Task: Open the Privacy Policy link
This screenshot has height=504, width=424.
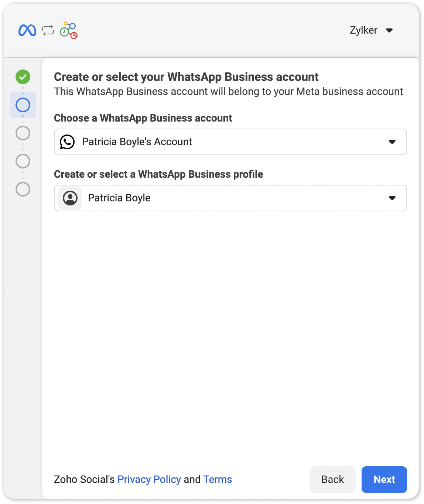Action: (x=149, y=479)
